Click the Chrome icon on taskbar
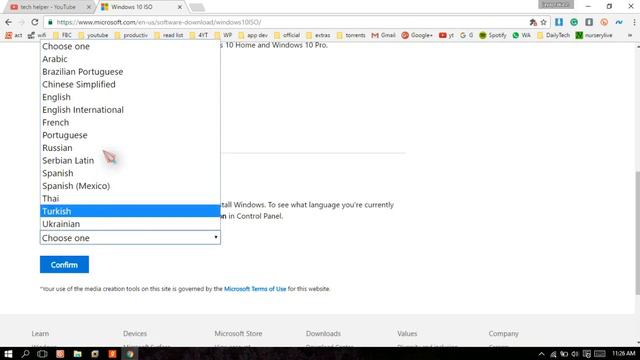 (x=130, y=354)
